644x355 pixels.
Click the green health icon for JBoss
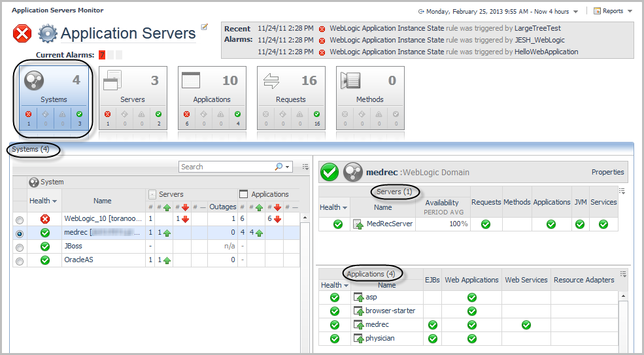(44, 246)
